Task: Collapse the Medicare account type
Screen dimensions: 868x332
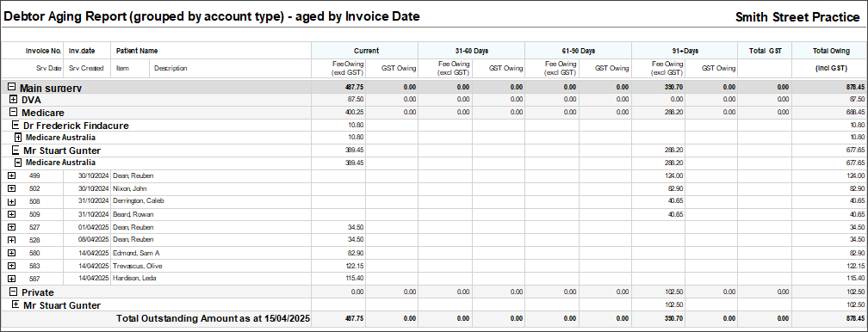Action: (14, 113)
